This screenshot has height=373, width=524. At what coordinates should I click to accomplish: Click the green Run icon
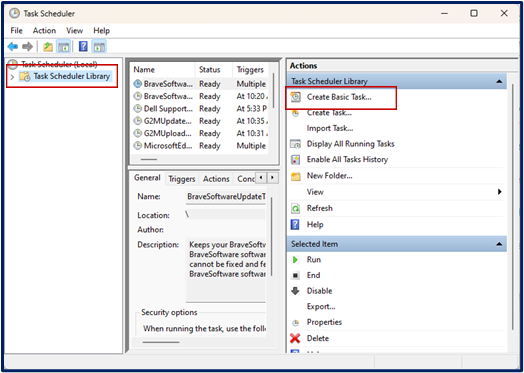pos(295,260)
